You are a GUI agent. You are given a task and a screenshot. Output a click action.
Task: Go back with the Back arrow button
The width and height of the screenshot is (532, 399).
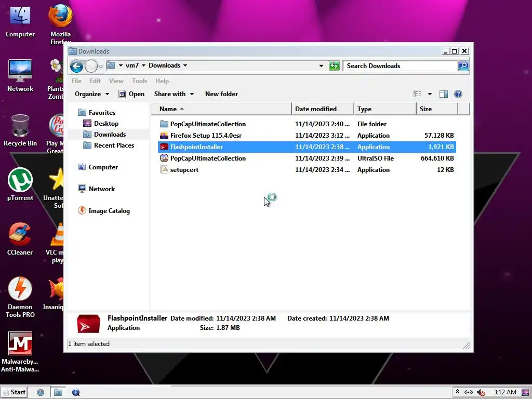(77, 66)
